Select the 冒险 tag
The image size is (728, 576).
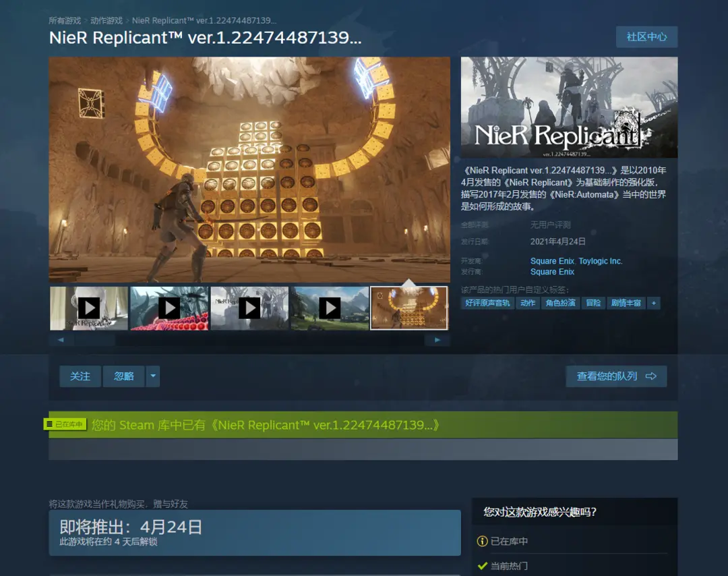point(593,304)
